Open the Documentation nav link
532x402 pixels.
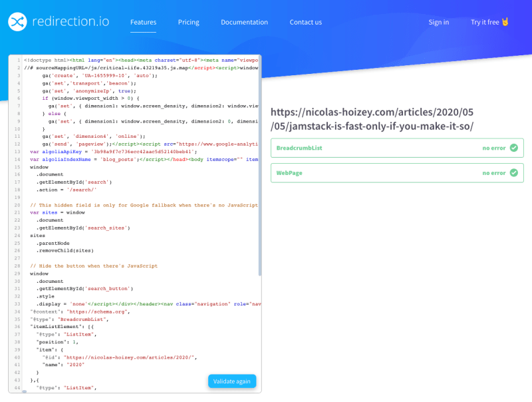point(244,22)
